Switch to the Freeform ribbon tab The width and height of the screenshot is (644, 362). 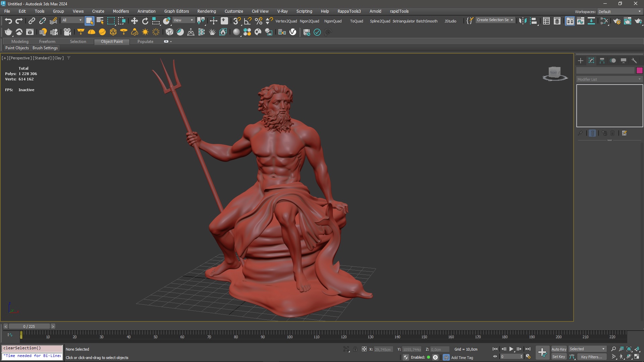[47, 42]
